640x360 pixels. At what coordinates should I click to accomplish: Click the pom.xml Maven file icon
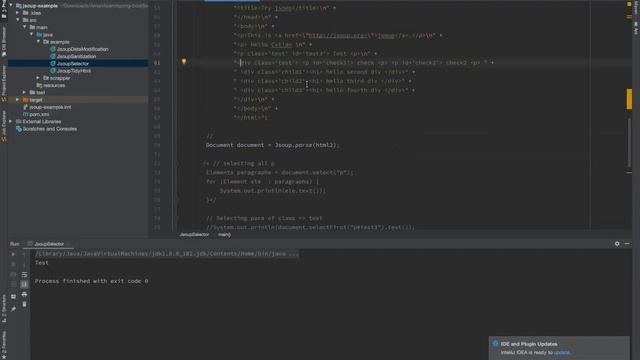click(x=25, y=114)
